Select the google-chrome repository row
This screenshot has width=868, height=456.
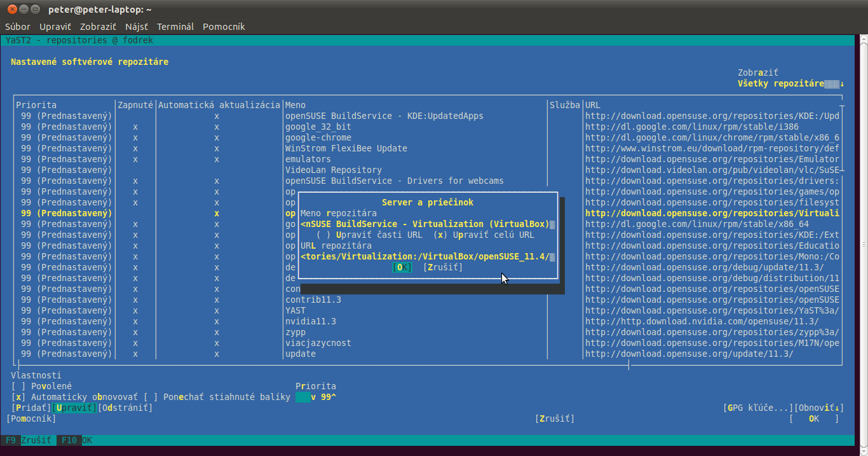tap(428, 137)
